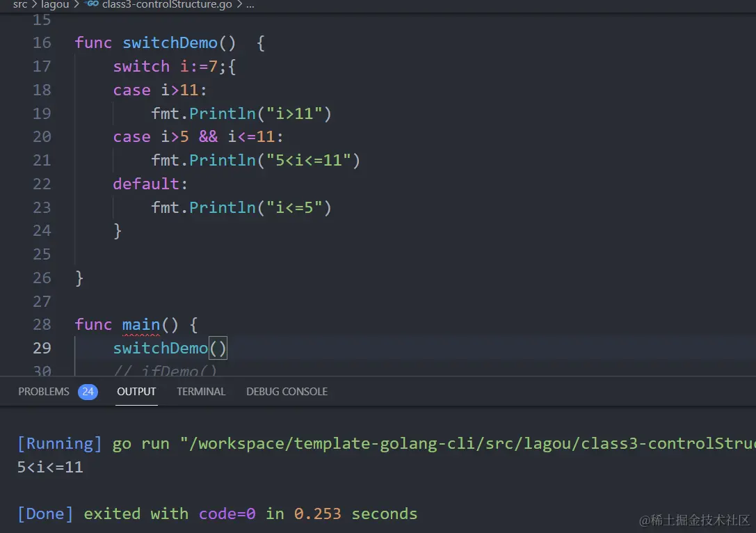Viewport: 756px width, 533px height.
Task: Click the closing brace on line 26
Action: (x=79, y=278)
